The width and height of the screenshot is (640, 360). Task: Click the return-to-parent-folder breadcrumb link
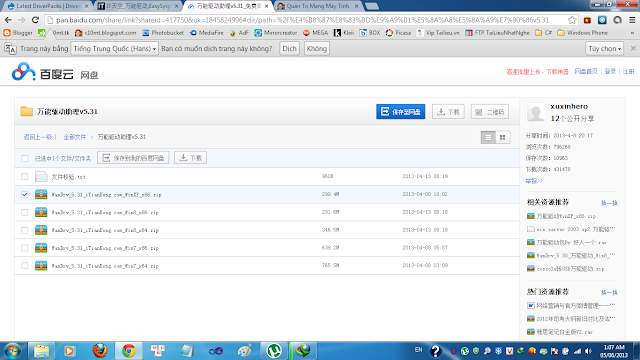38,137
